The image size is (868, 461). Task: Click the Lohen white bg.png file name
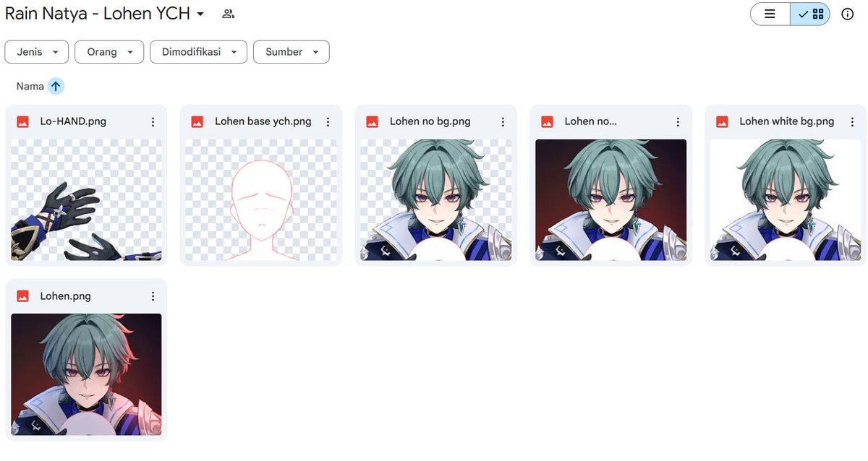coord(787,121)
